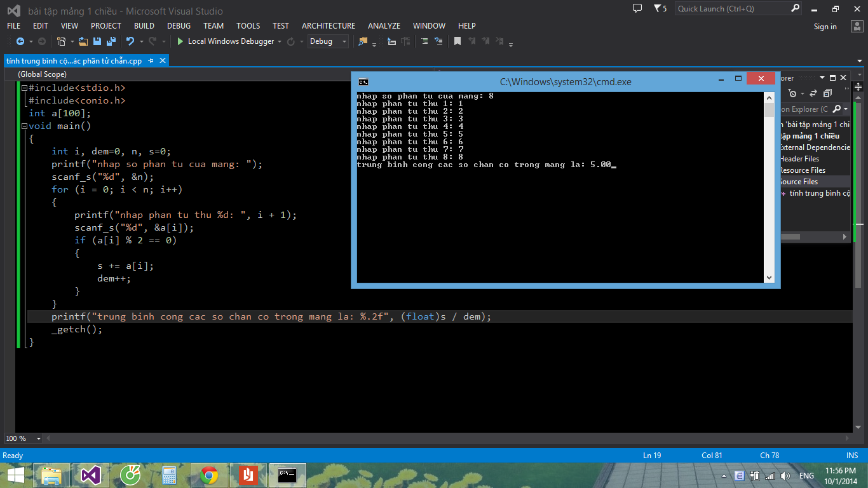Collapse the void main() outline block

(24, 126)
